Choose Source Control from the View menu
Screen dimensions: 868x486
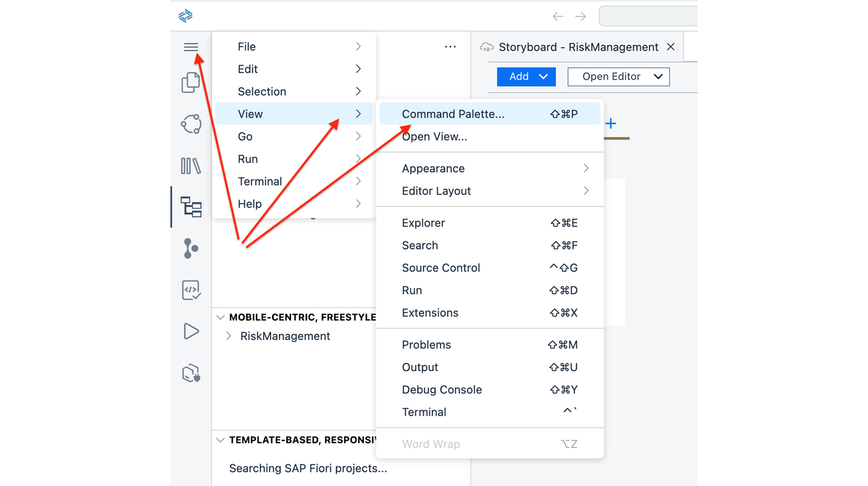pyautogui.click(x=490, y=268)
